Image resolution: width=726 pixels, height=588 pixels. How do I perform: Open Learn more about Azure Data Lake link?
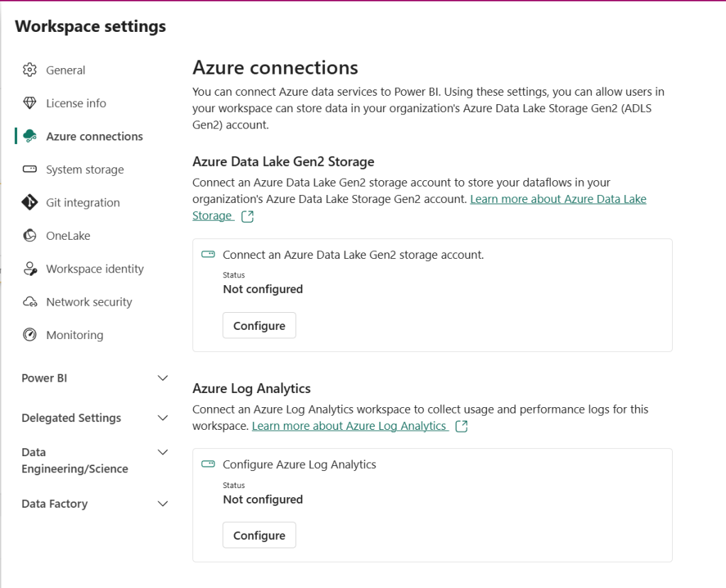[x=558, y=199]
